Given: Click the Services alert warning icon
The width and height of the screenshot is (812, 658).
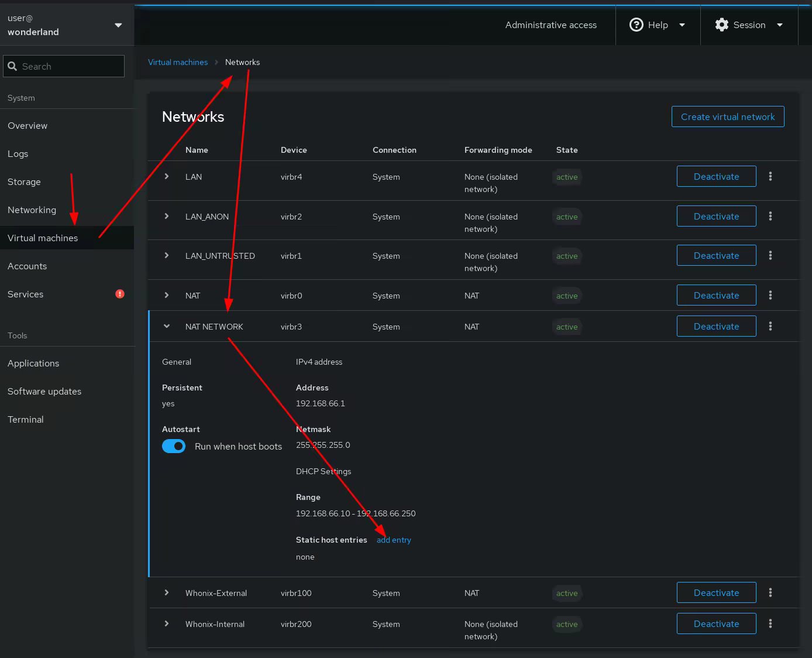Looking at the screenshot, I should pyautogui.click(x=120, y=294).
